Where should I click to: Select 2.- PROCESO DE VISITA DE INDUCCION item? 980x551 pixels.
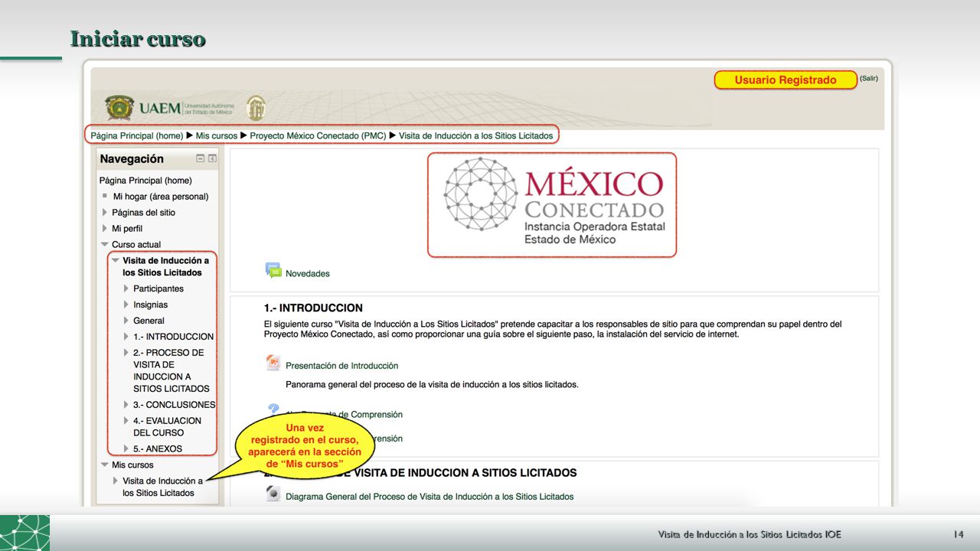(171, 370)
